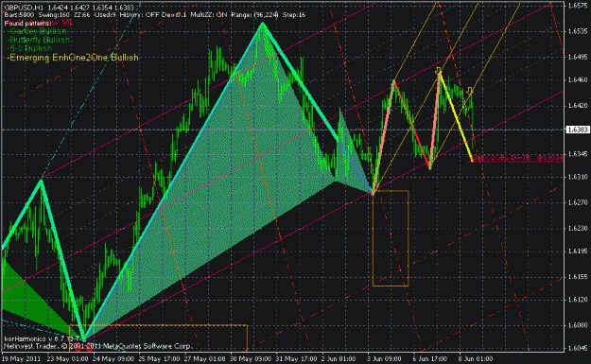Select the '-5-0 Bullish' pattern label

(29, 48)
